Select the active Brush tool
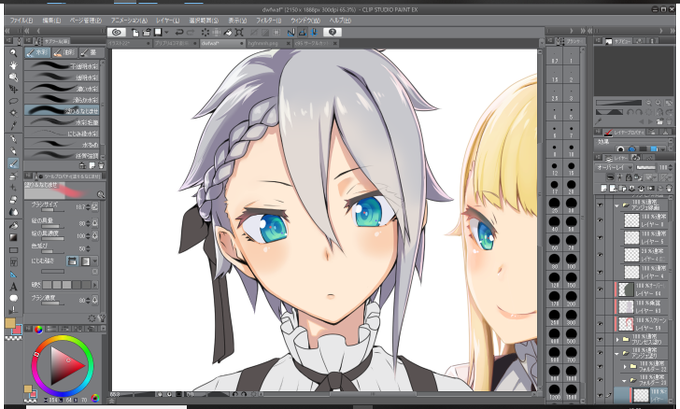Image resolution: width=680 pixels, height=409 pixels. point(13,164)
